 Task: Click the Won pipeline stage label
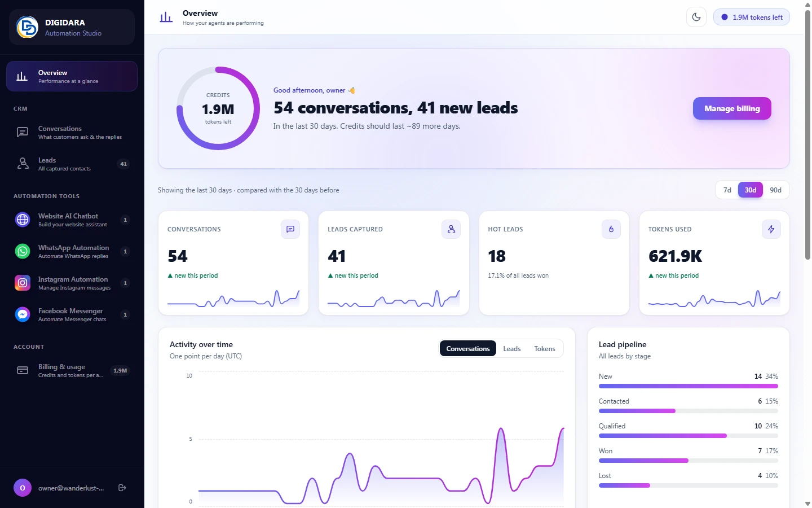pyautogui.click(x=606, y=451)
